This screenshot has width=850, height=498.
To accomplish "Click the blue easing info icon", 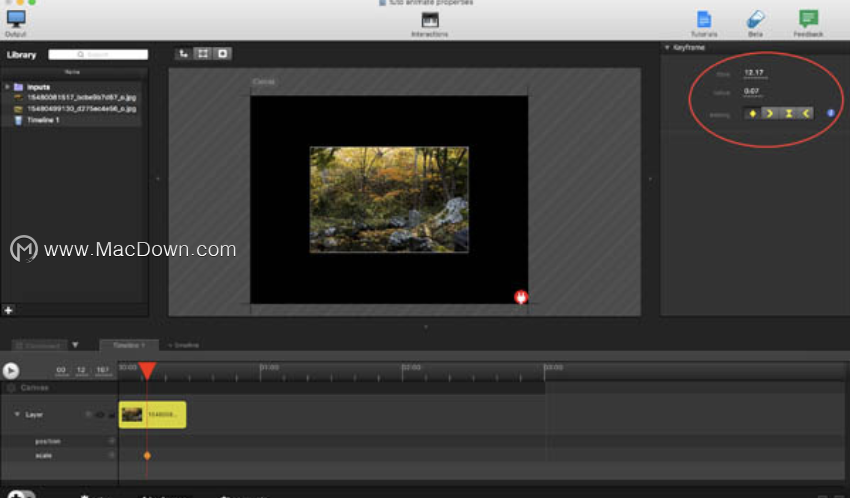I will pyautogui.click(x=830, y=113).
